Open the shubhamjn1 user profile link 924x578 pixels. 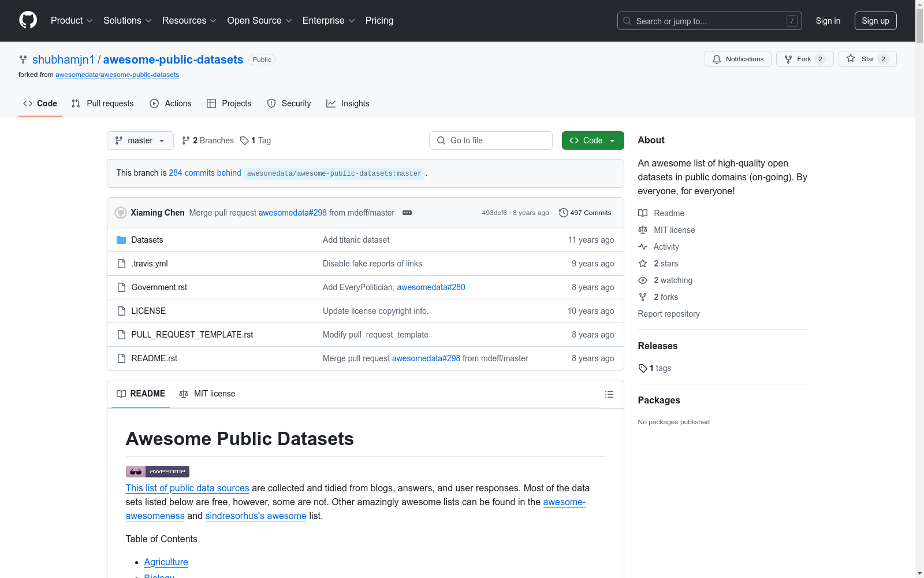tap(64, 60)
